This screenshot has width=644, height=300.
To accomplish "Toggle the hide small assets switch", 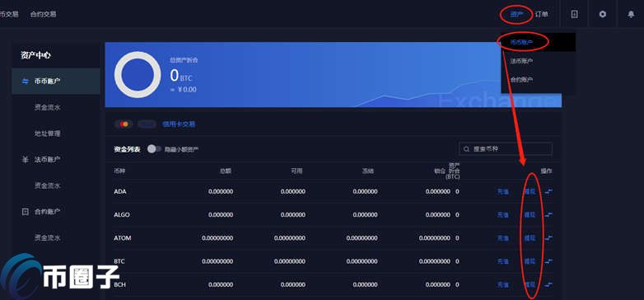I will point(154,149).
